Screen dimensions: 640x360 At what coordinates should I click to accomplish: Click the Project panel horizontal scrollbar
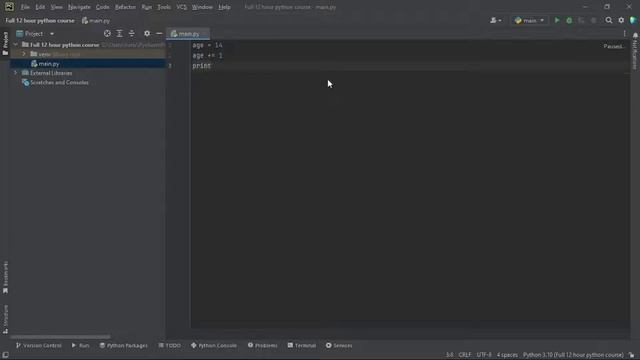tap(60, 337)
